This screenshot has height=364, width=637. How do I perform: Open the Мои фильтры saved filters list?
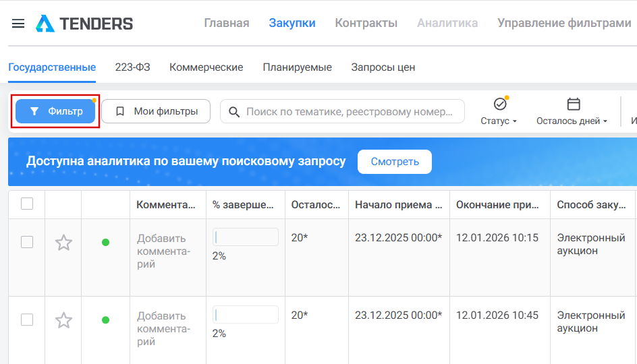point(156,111)
